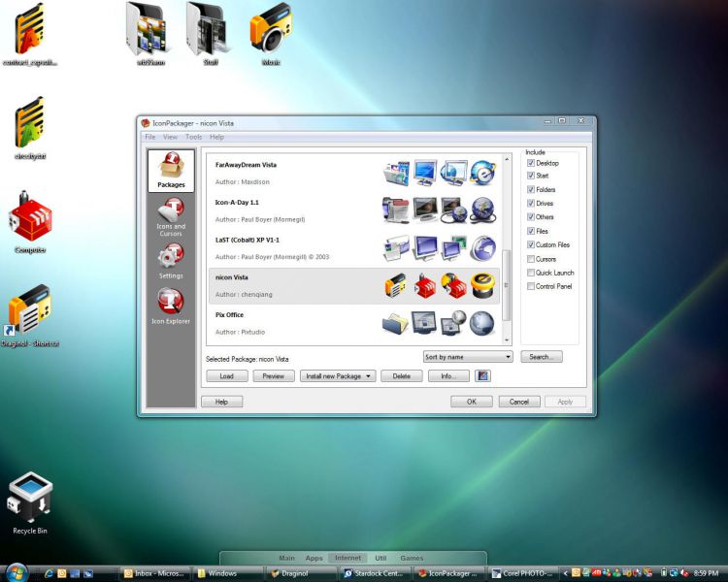Switch to the Internet dock tab
The width and height of the screenshot is (728, 582).
click(347, 558)
